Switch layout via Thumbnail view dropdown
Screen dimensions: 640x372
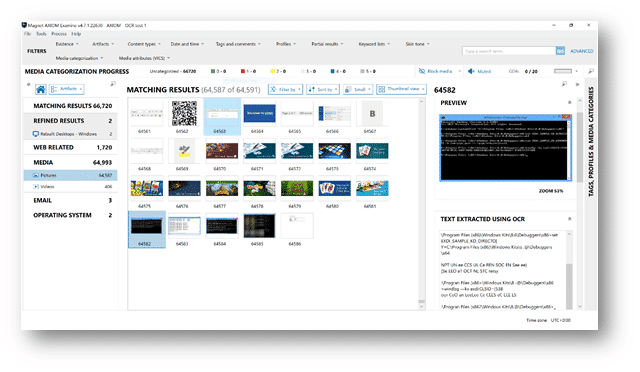tap(401, 89)
